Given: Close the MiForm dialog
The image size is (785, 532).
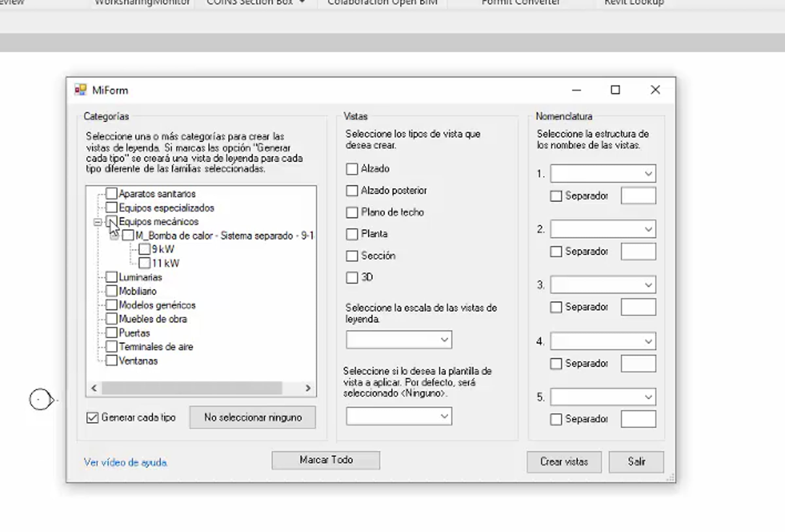Looking at the screenshot, I should pyautogui.click(x=655, y=90).
